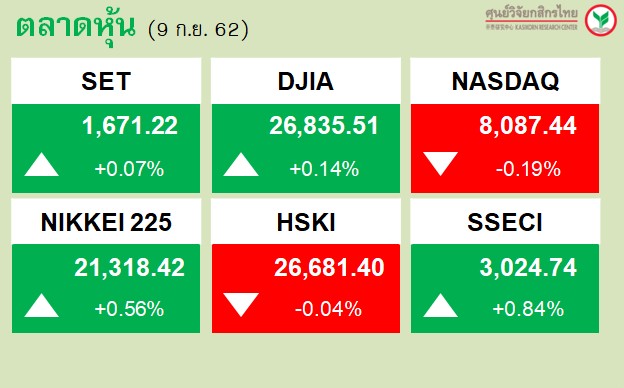The width and height of the screenshot is (624, 388).
Task: Click the Kasikorn green leaf logo
Action: pos(601,20)
